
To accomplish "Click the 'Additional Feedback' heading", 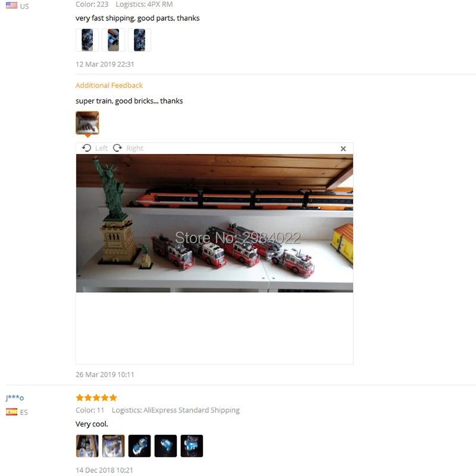I will [109, 85].
